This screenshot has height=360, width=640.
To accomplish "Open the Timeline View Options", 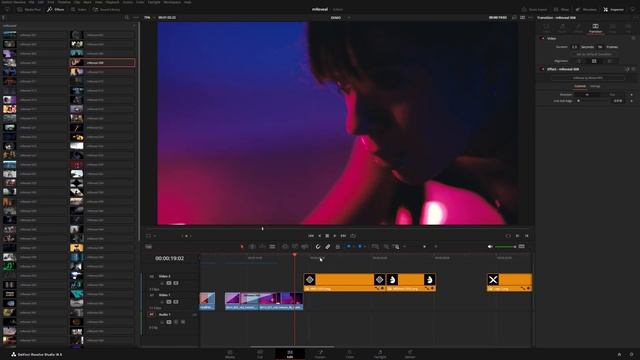I will pos(149,247).
